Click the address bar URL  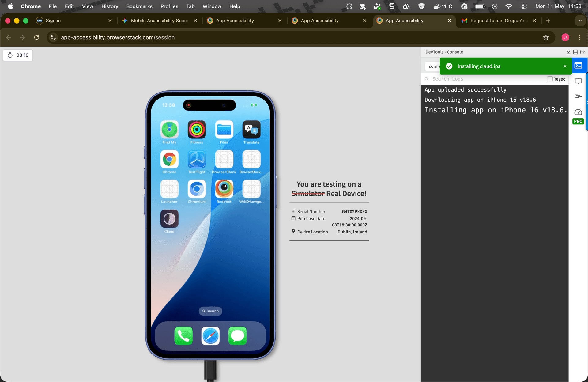118,37
